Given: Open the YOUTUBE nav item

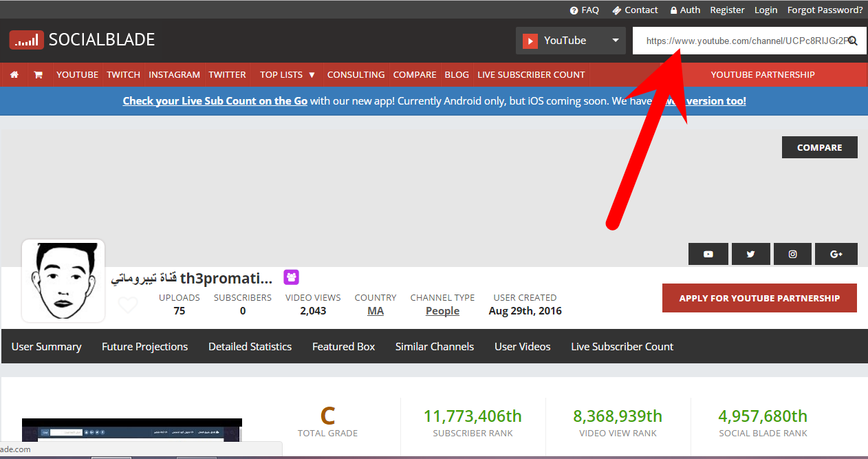Looking at the screenshot, I should tap(78, 74).
